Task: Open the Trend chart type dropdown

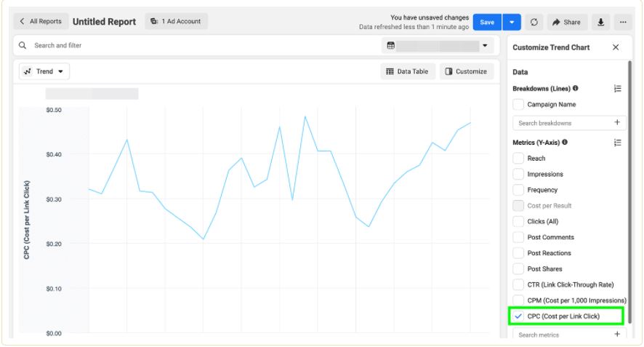Action: click(44, 71)
